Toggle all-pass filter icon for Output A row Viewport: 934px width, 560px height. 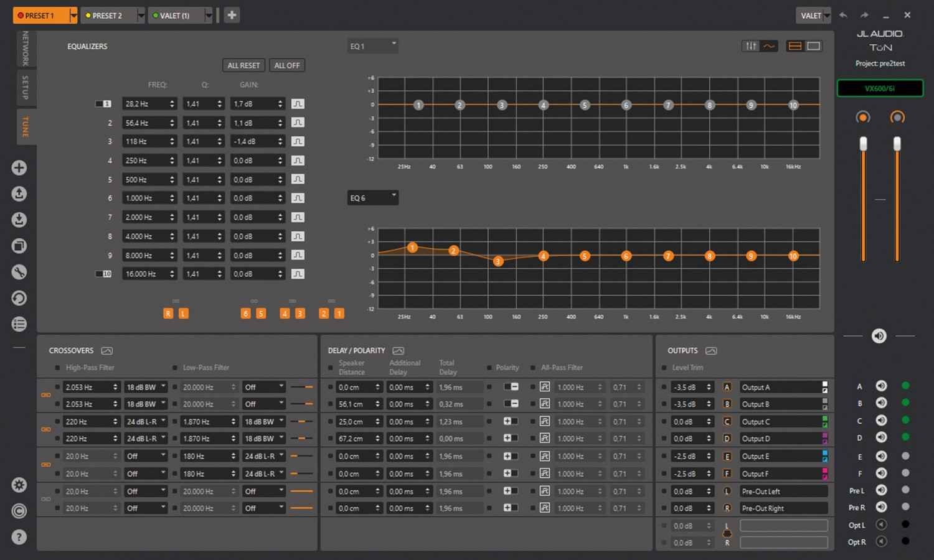[544, 387]
